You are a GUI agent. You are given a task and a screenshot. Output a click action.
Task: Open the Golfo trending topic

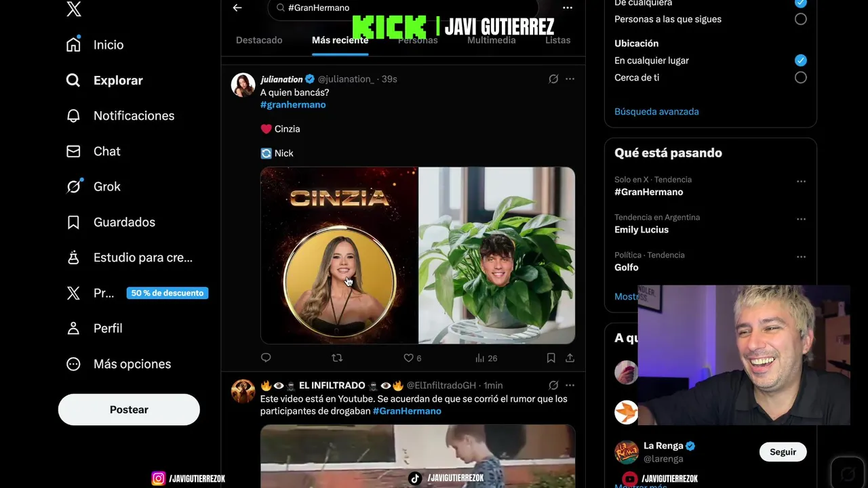(627, 268)
